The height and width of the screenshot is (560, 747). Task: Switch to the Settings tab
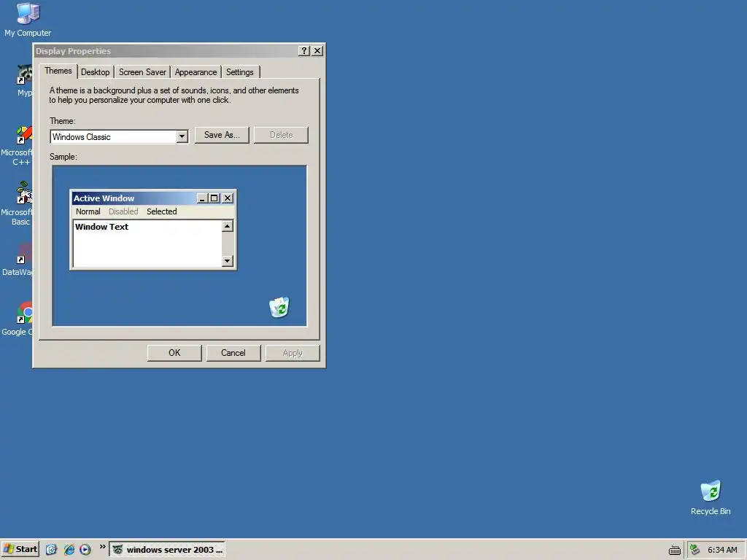239,72
